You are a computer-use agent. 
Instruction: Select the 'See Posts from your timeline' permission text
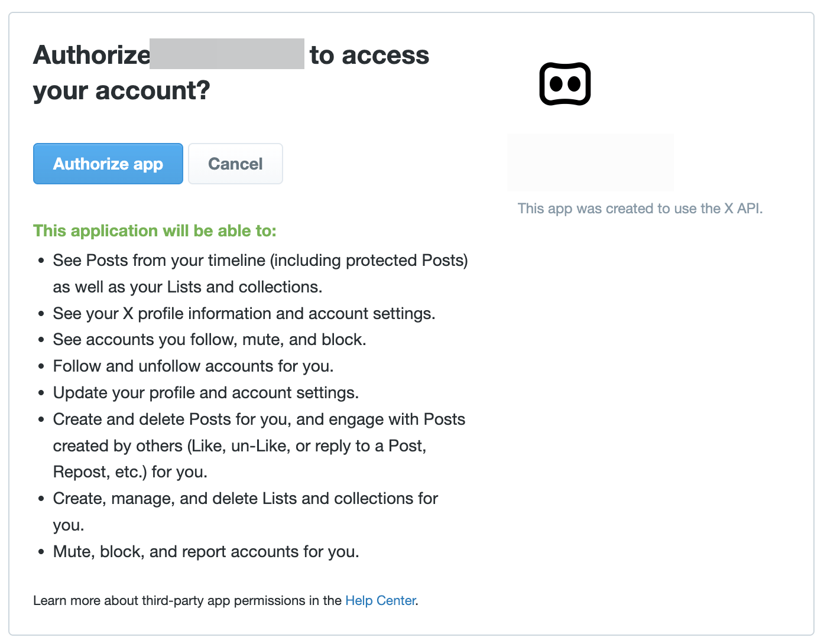260,260
